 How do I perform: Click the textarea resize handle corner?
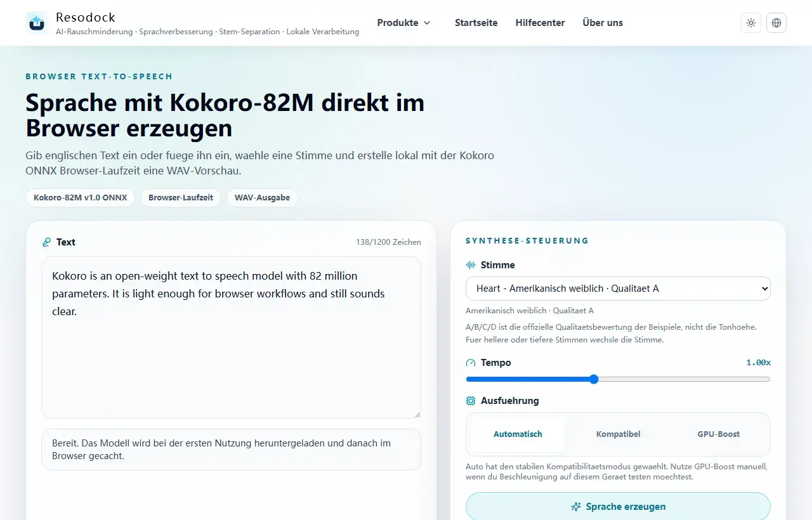coord(417,414)
